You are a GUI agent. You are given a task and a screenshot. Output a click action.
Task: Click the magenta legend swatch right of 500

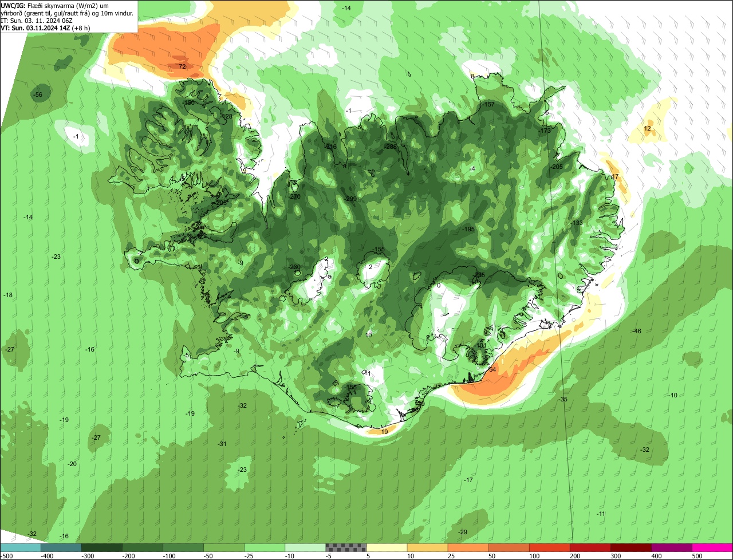tap(712, 547)
